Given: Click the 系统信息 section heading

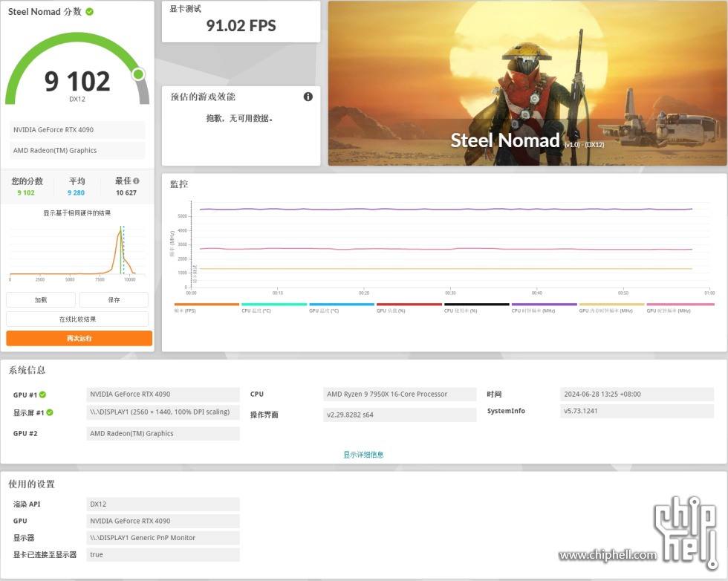Looking at the screenshot, I should pyautogui.click(x=27, y=370).
